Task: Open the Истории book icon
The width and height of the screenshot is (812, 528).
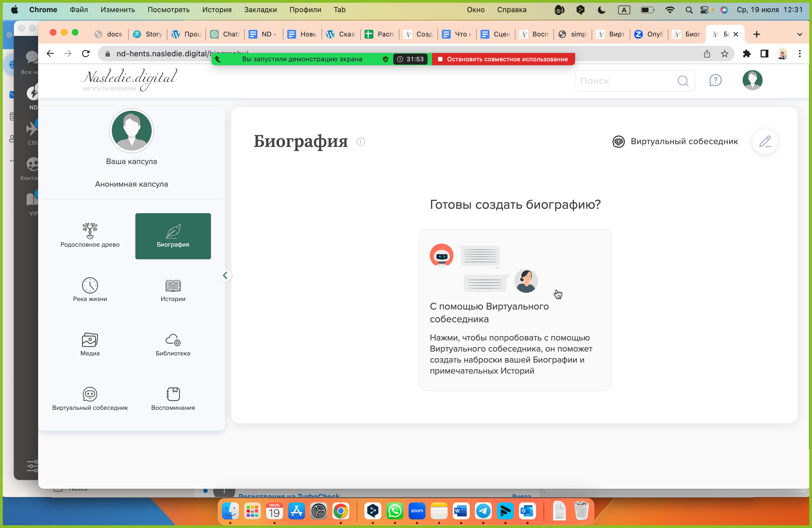Action: pos(173,285)
